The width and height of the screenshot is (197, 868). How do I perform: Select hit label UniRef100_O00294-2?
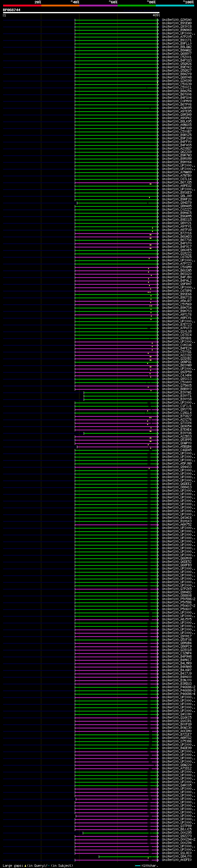click(179, 839)
